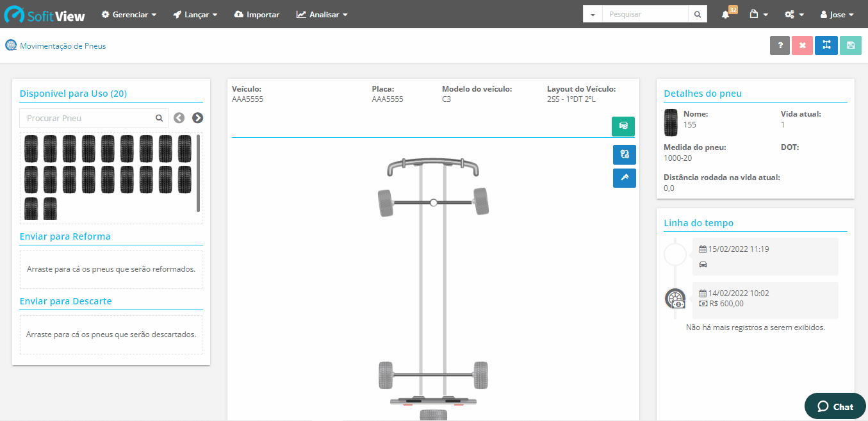Expand the search category dropdown arrow

click(x=593, y=14)
